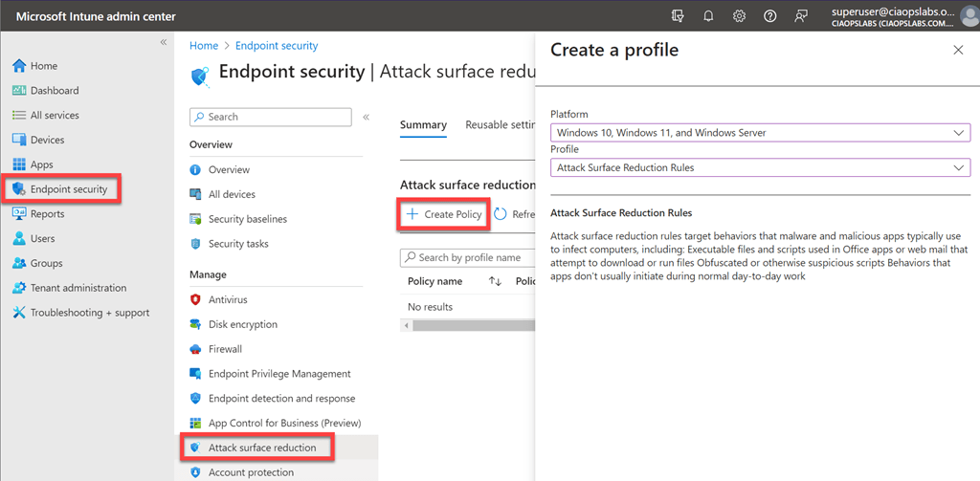
Task: Collapse the main left navigation chevron
Action: tap(163, 42)
